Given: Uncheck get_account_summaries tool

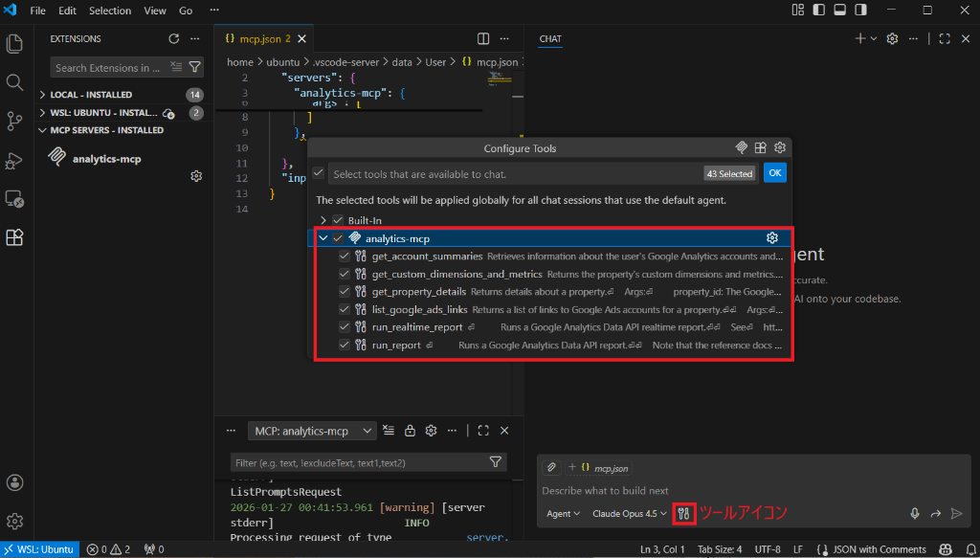Looking at the screenshot, I should [x=345, y=257].
